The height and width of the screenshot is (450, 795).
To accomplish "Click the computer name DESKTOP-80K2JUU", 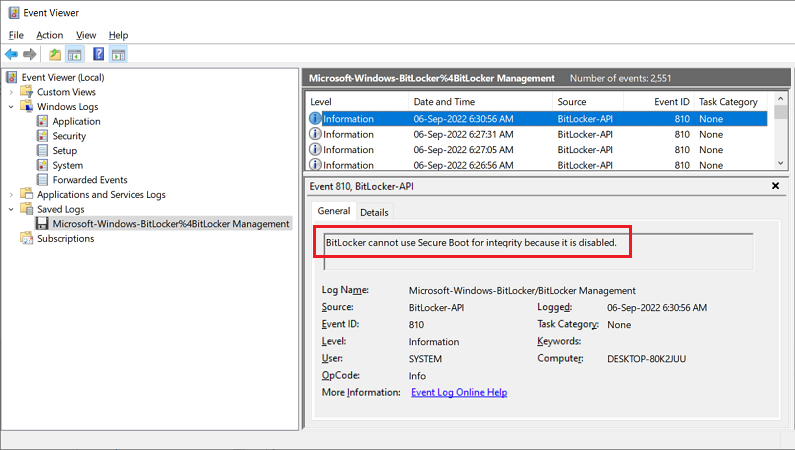I will click(x=646, y=359).
